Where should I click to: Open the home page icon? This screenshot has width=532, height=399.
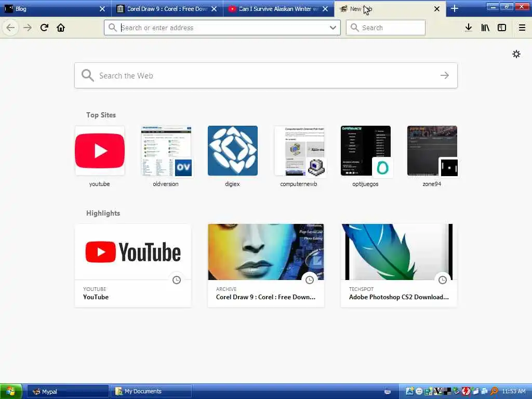tap(61, 28)
